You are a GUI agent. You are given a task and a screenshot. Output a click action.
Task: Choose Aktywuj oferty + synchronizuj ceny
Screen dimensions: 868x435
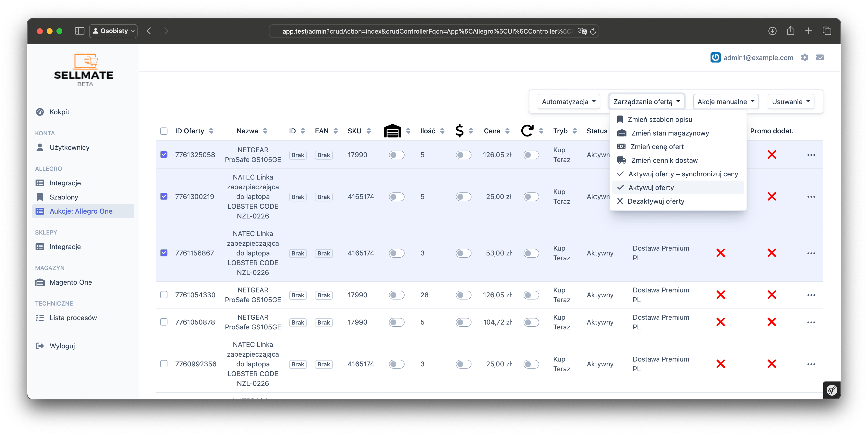point(678,174)
